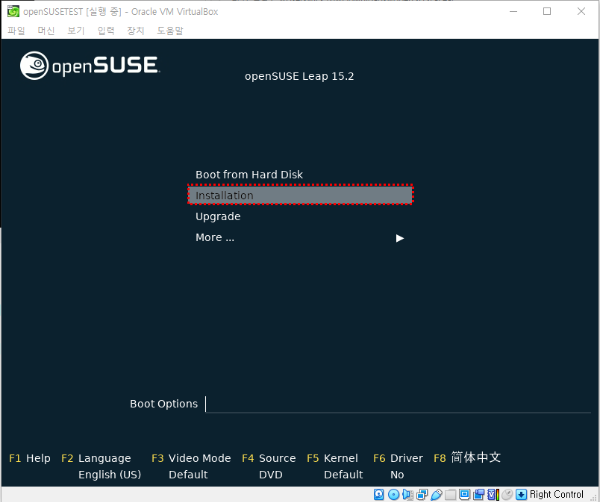Screen dimensions: 600x502
Task: Open the 머신 menu
Action: coord(46,31)
